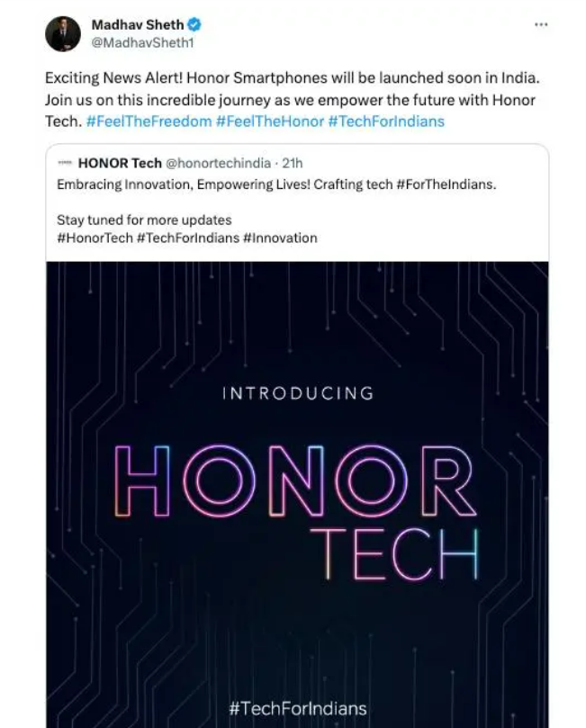
Task: Visit the @honortechindia handle
Action: (217, 163)
